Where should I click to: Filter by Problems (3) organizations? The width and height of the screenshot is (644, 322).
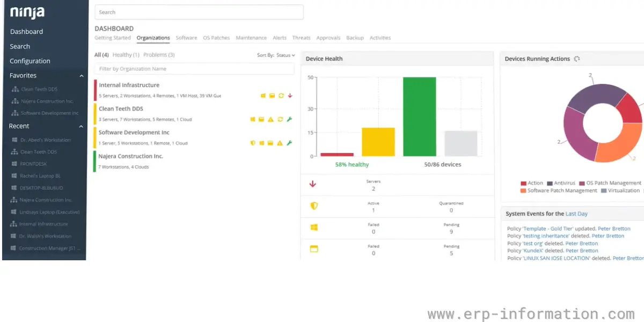click(159, 55)
